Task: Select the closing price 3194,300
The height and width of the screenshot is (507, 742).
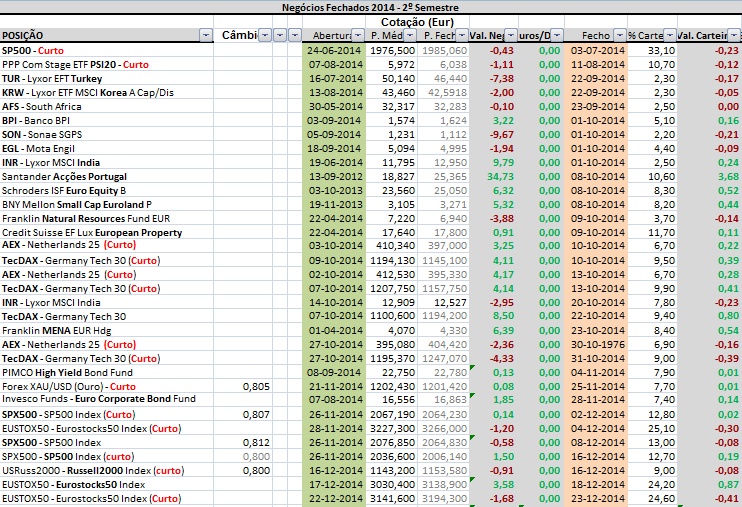Action: 443,498
